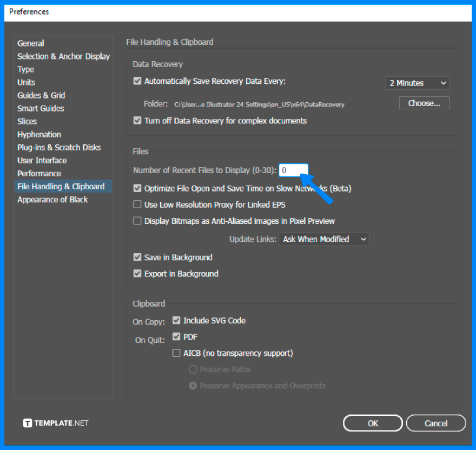Uncheck Save in Background
Image resolution: width=476 pixels, height=450 pixels.
click(x=137, y=257)
